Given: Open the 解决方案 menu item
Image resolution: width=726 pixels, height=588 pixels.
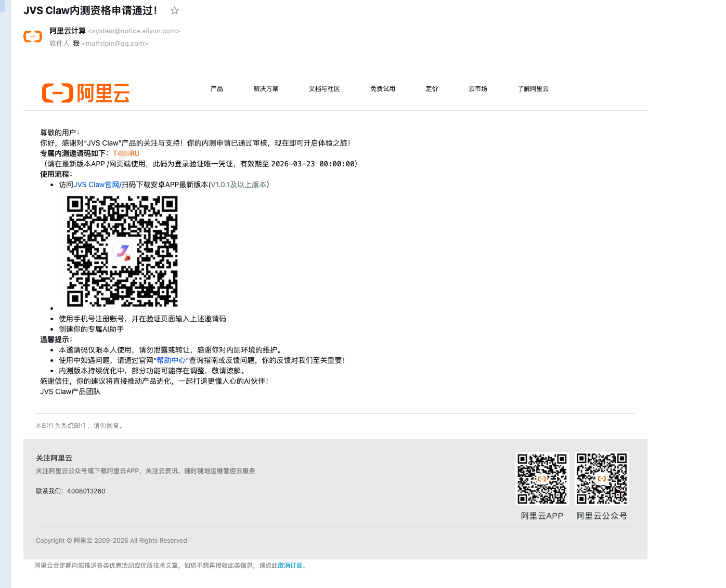Looking at the screenshot, I should click(266, 89).
